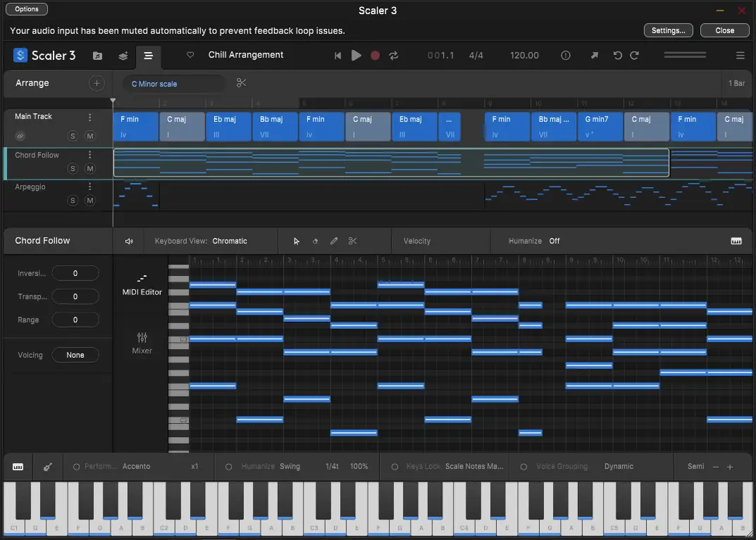This screenshot has width=756, height=540.
Task: Click the Options button at top left
Action: click(x=26, y=8)
